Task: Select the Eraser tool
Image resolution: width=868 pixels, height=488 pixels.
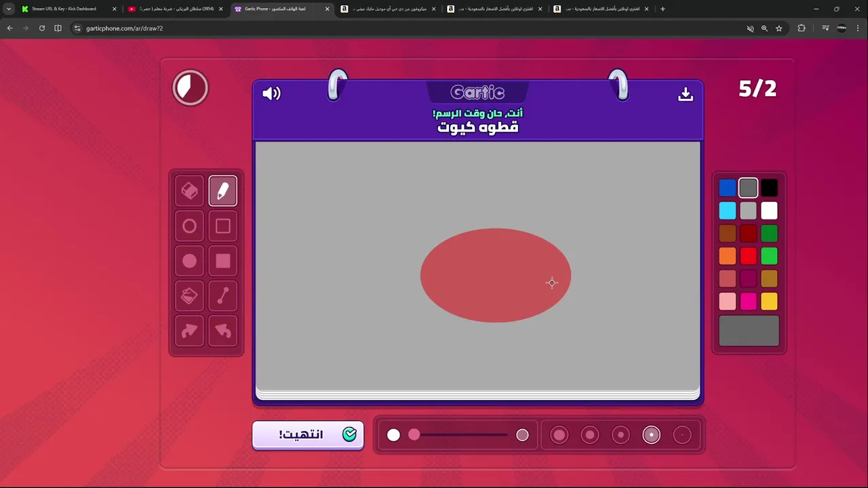Action: pos(189,191)
